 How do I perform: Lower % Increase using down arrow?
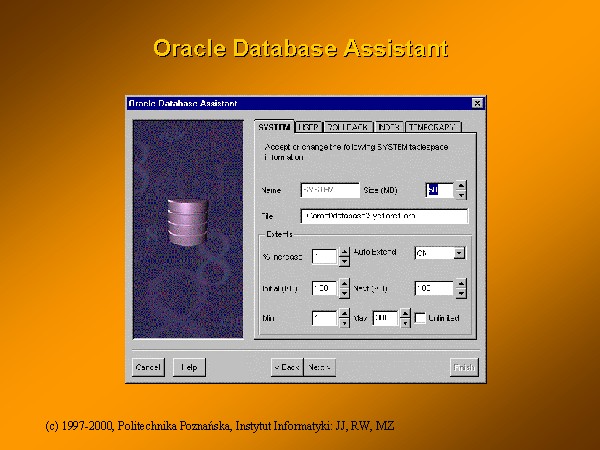point(344,261)
